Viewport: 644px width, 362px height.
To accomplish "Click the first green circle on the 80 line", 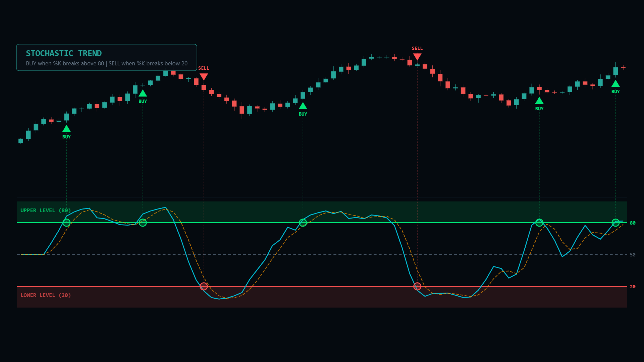I will click(x=66, y=223).
